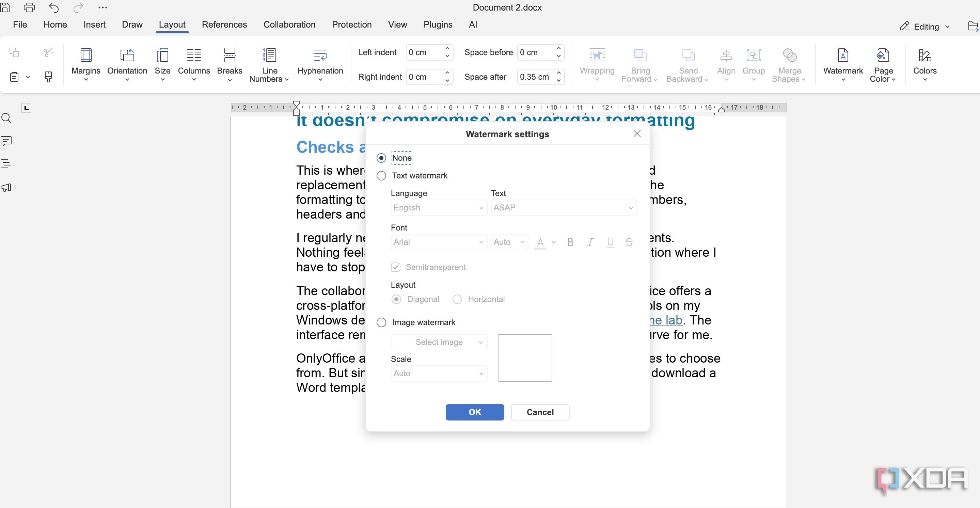Open the Hyphenation options
This screenshot has height=508, width=980.
[x=320, y=64]
